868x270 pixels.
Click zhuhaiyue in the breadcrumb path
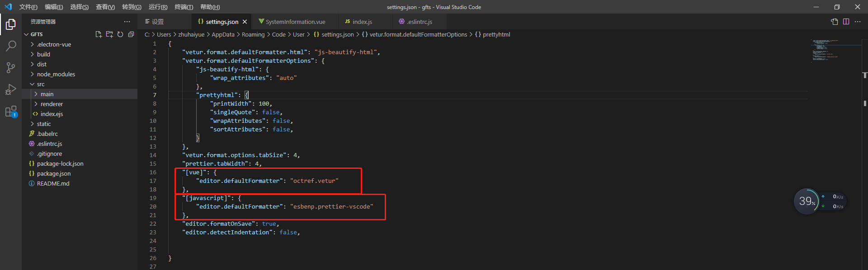[191, 34]
